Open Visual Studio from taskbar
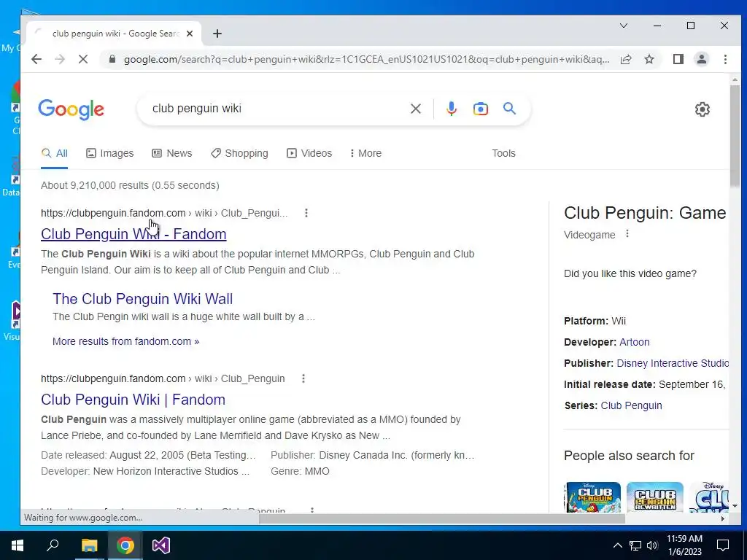Image resolution: width=747 pixels, height=560 pixels. click(x=161, y=545)
